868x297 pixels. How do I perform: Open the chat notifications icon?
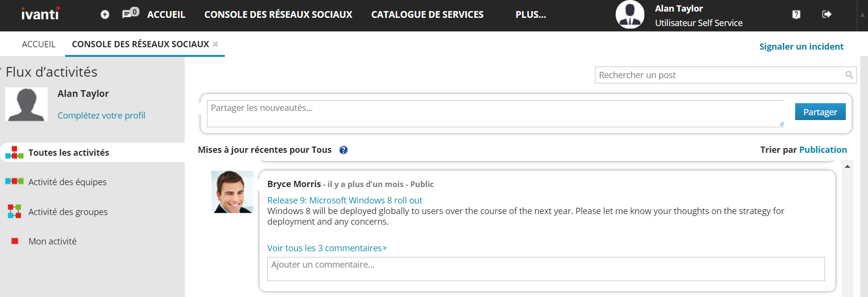(130, 13)
